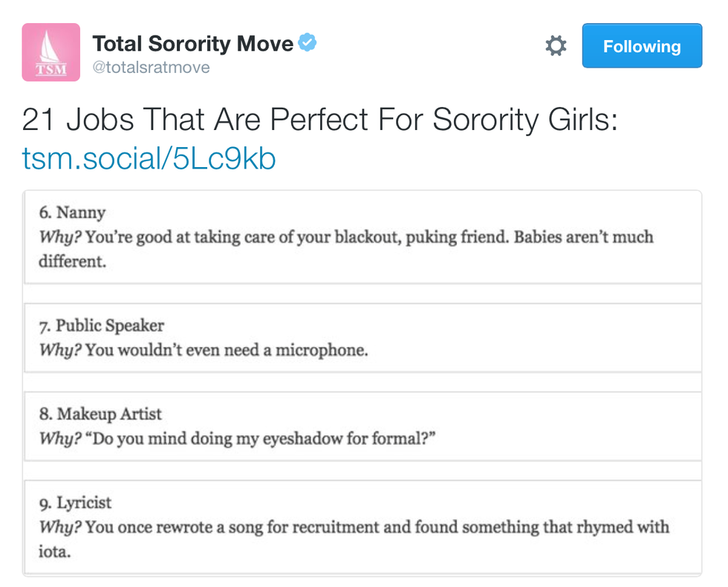Select the "7. Public Speaker" heading
This screenshot has width=728, height=587.
coord(102,325)
